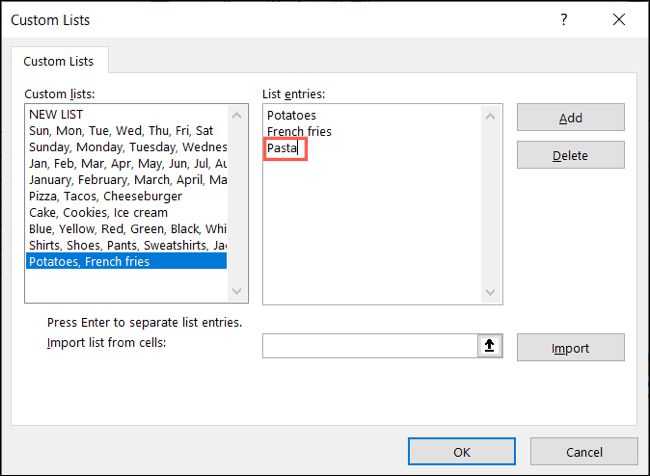Choose the Pizza, Tacos, Cheeseburger list
Screen dimensions: 650x476
[98, 196]
